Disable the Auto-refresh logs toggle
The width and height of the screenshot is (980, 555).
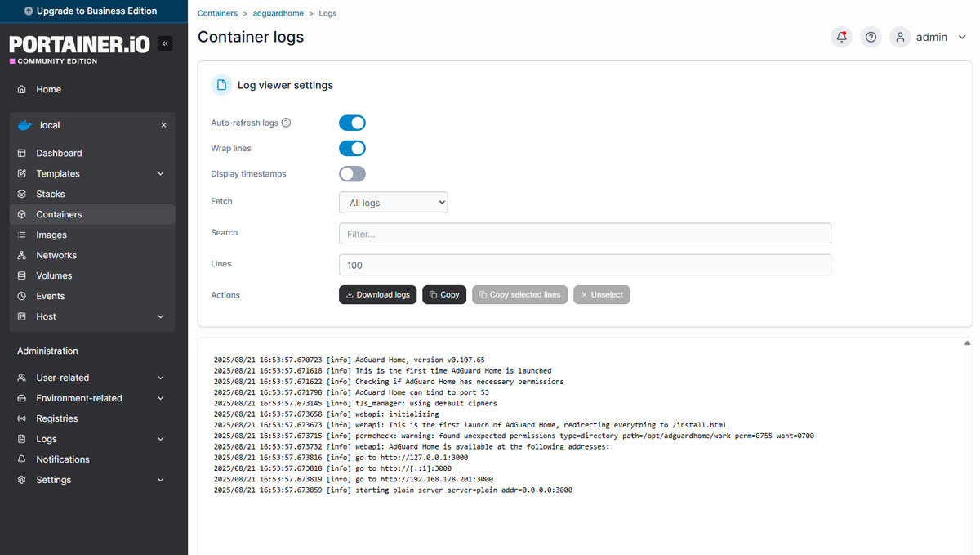(x=352, y=123)
